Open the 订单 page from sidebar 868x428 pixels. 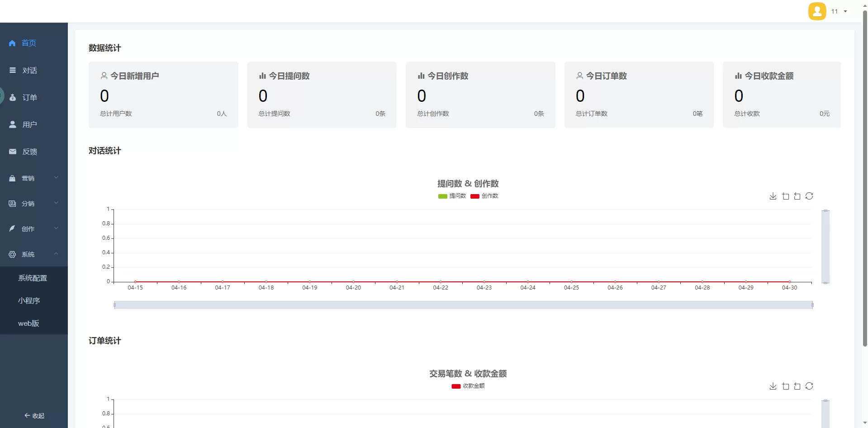(29, 97)
